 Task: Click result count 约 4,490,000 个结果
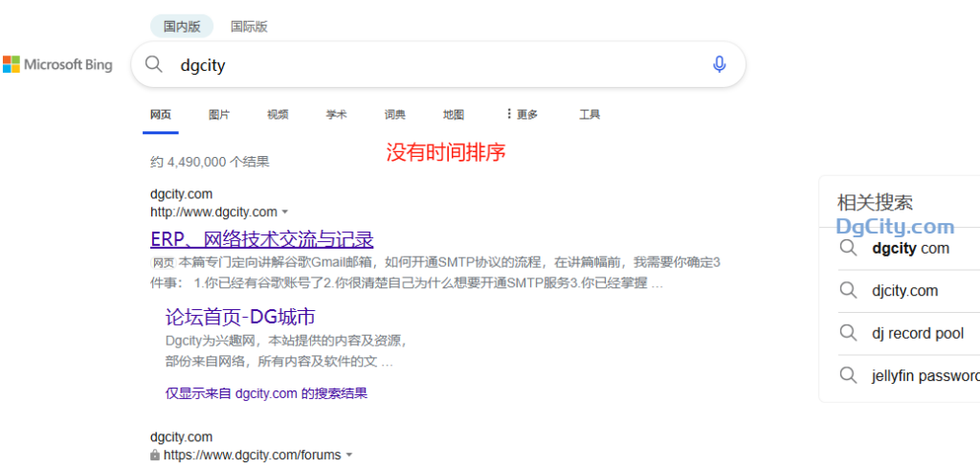pyautogui.click(x=210, y=162)
